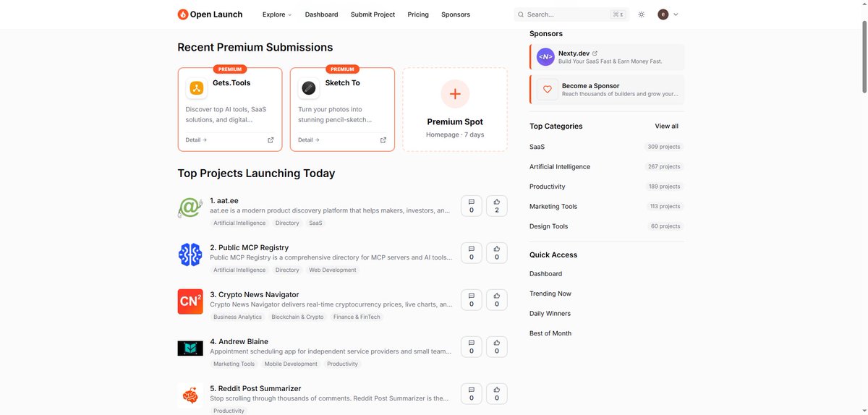
Task: View Gets.Tools Detail link
Action: (x=196, y=140)
